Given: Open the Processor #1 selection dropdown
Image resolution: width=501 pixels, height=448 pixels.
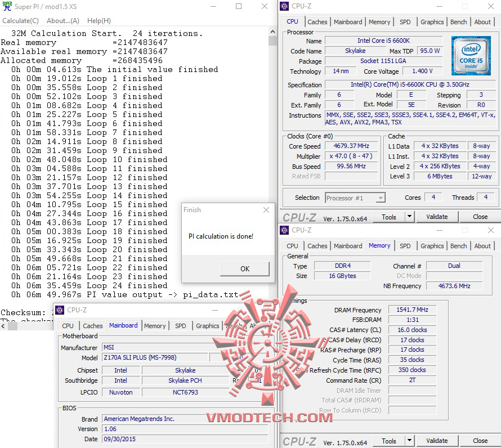Looking at the screenshot, I should (380, 198).
